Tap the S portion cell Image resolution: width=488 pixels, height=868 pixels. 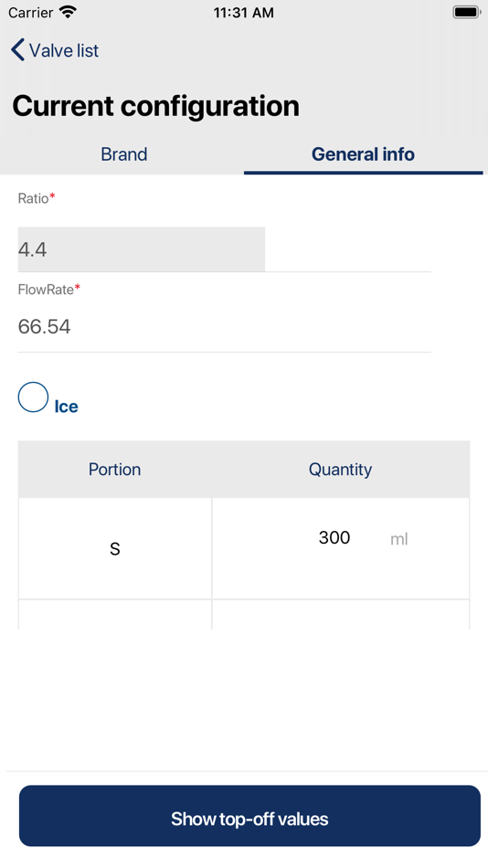[x=114, y=548]
